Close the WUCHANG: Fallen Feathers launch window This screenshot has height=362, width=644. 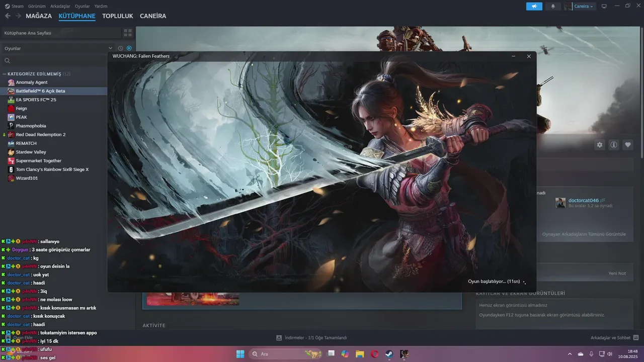tap(529, 56)
